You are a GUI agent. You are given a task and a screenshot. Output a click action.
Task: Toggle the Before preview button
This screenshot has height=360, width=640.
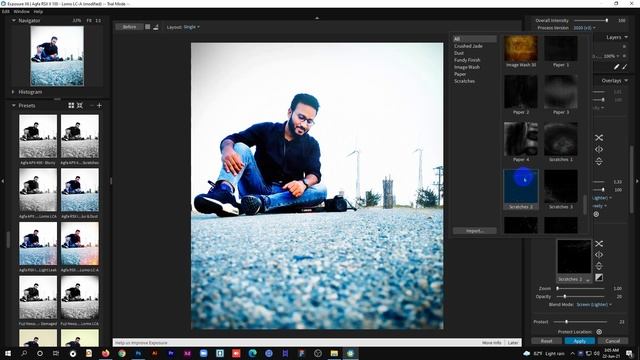pyautogui.click(x=129, y=27)
